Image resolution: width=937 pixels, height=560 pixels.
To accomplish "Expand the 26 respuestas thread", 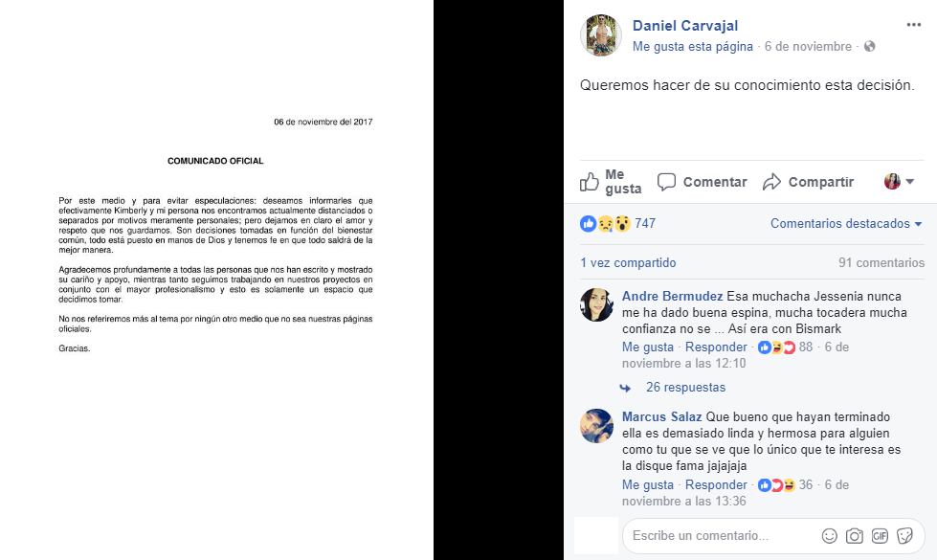I will coord(685,388).
